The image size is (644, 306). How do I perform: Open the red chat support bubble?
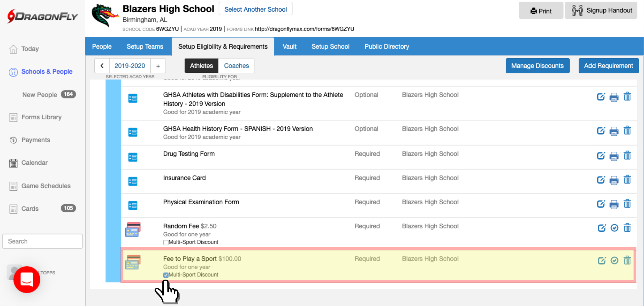27,279
